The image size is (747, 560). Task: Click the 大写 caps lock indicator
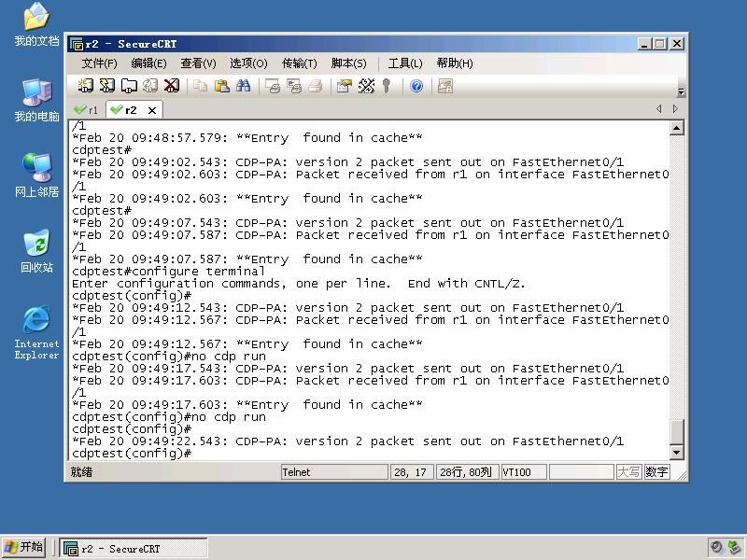[628, 472]
